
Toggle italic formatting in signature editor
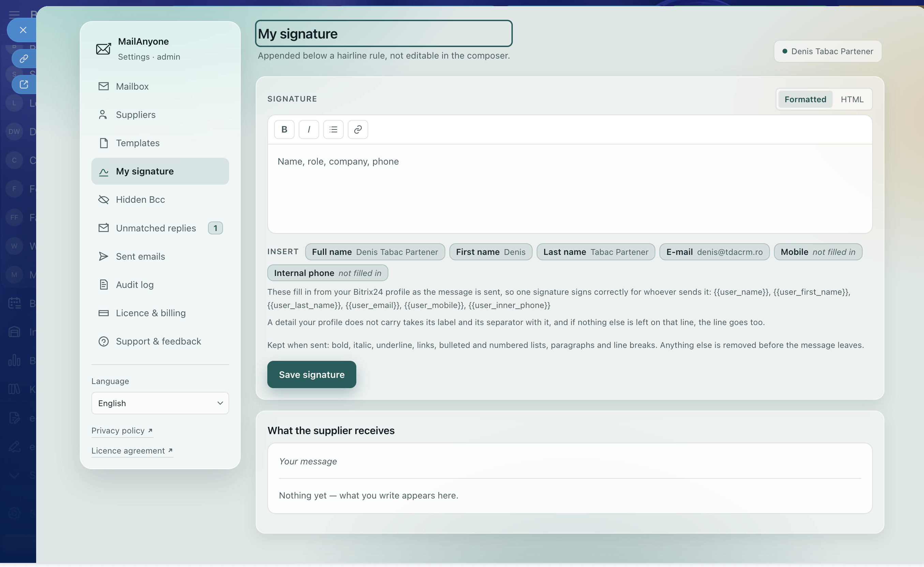pyautogui.click(x=308, y=129)
